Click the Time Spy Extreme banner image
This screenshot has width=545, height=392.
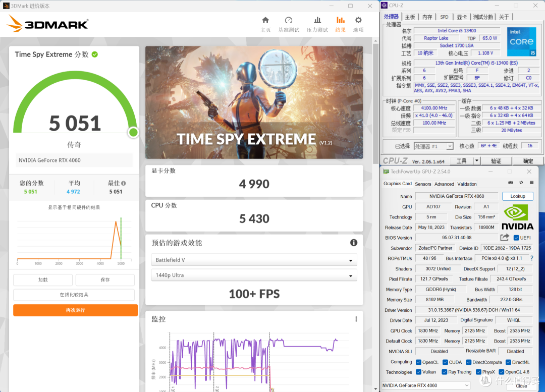coord(254,102)
